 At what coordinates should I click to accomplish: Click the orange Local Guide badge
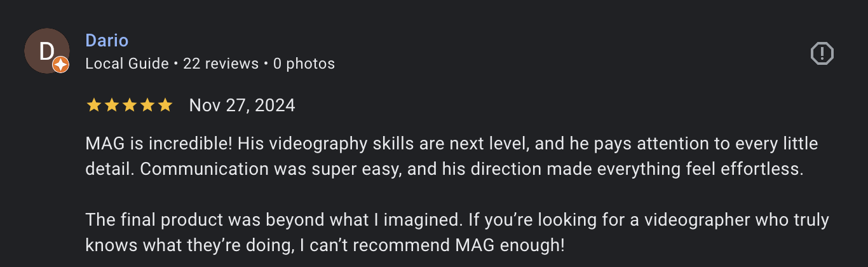pyautogui.click(x=60, y=64)
